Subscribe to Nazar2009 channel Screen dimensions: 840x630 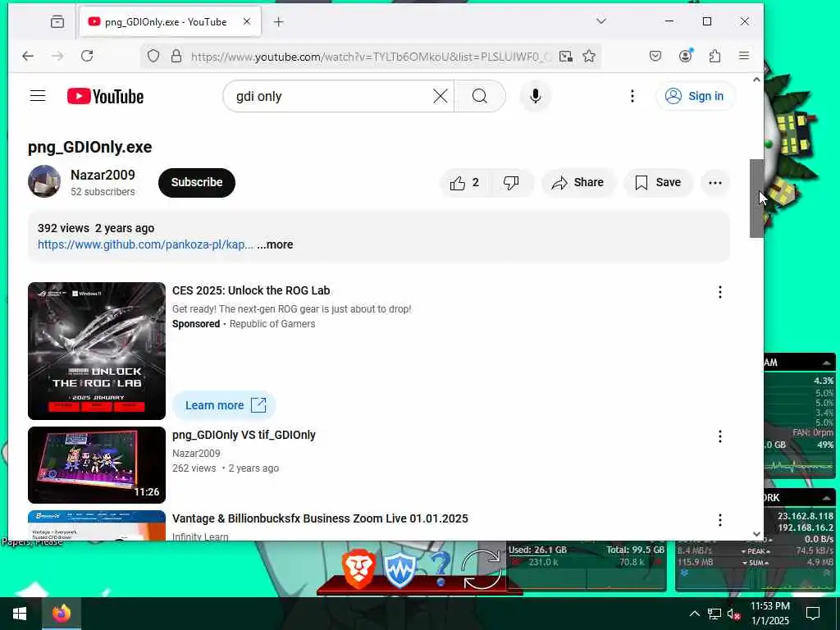[x=197, y=183]
